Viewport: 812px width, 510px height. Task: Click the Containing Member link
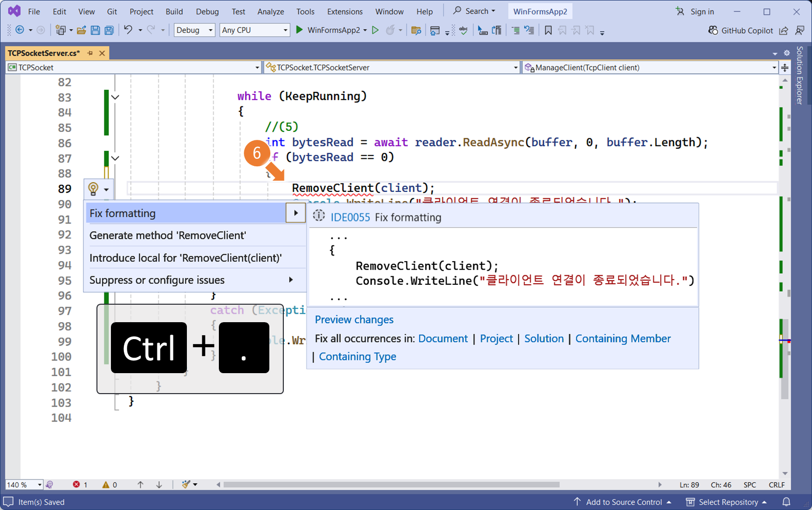pos(623,339)
